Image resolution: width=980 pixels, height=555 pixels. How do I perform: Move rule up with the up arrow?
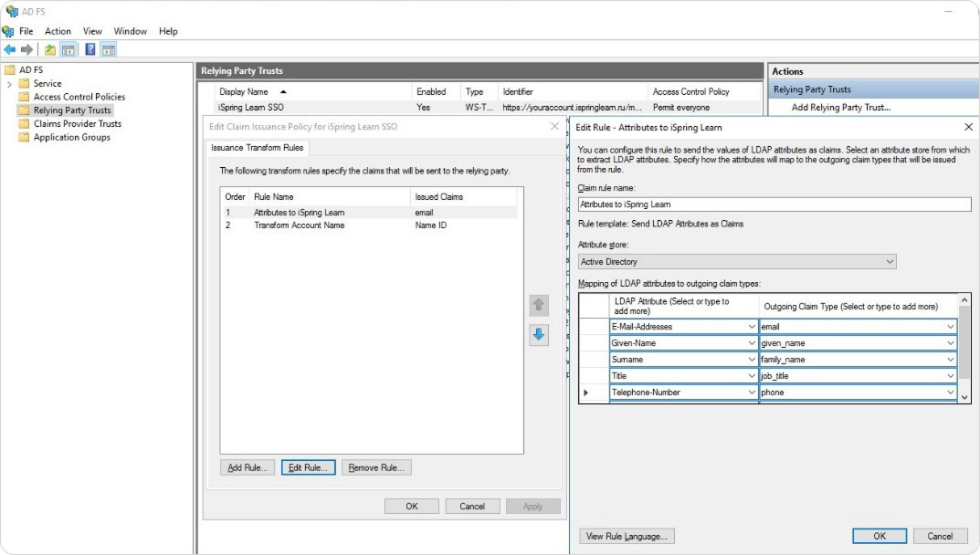point(539,305)
